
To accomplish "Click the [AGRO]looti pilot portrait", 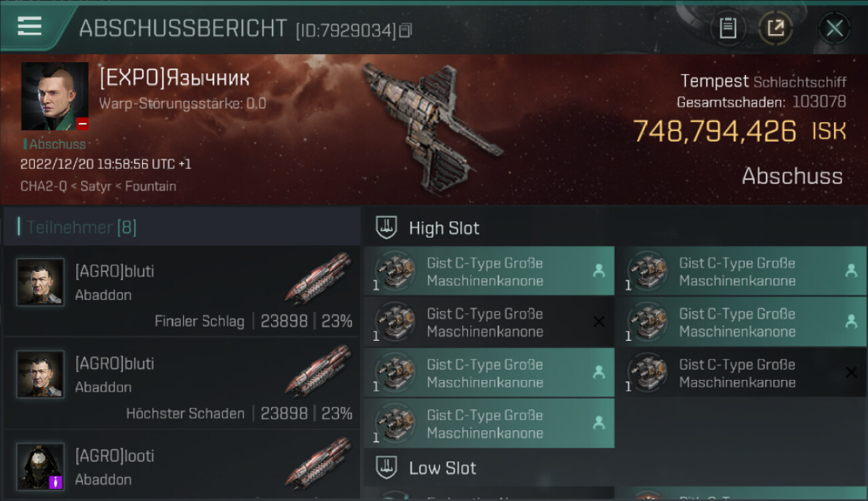I will [x=41, y=466].
